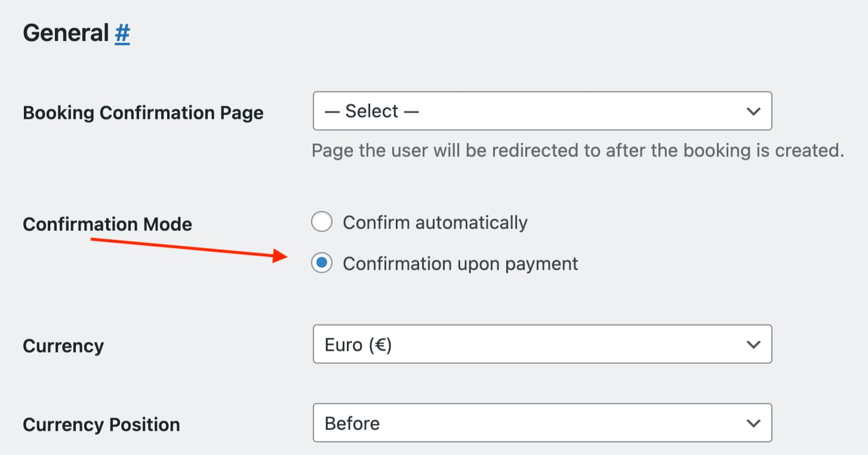Click the Currency field label

63,346
